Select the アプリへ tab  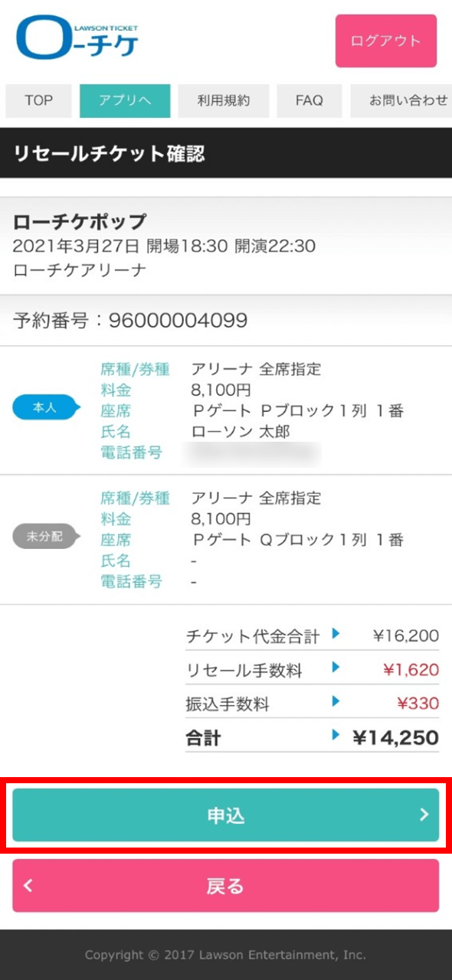(125, 100)
